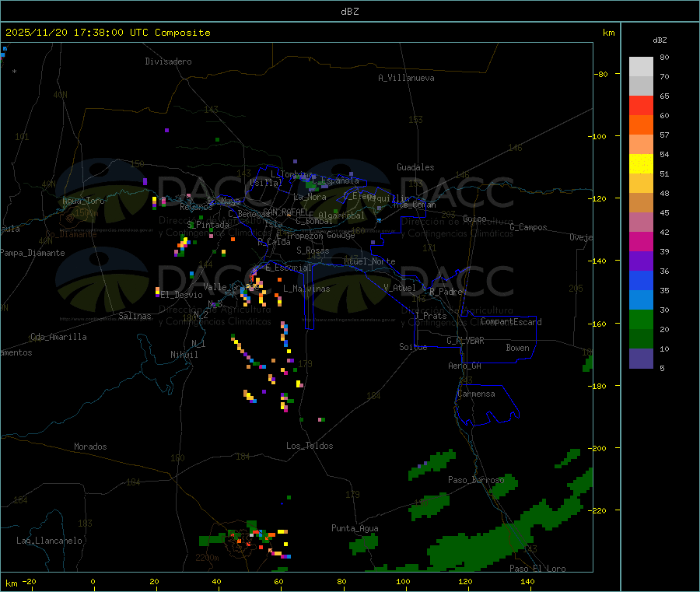
Task: Select the 80 dBZ light gray swatch
Action: click(x=641, y=67)
